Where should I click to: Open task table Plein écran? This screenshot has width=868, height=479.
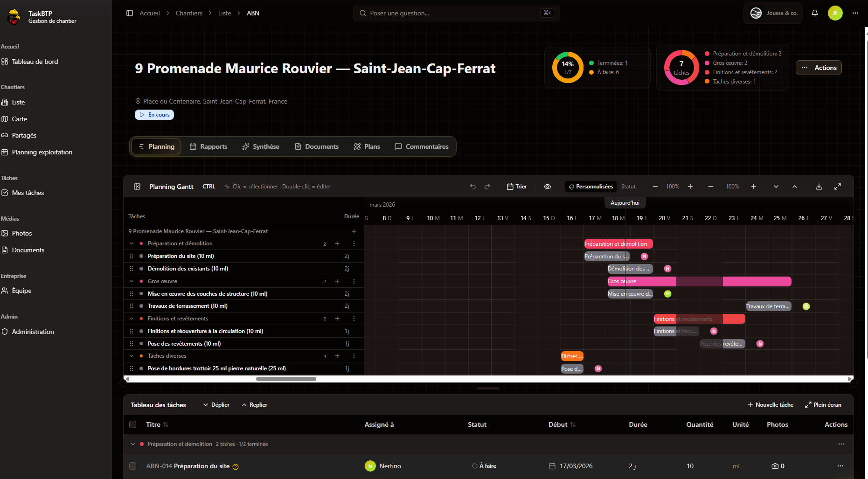pyautogui.click(x=823, y=405)
